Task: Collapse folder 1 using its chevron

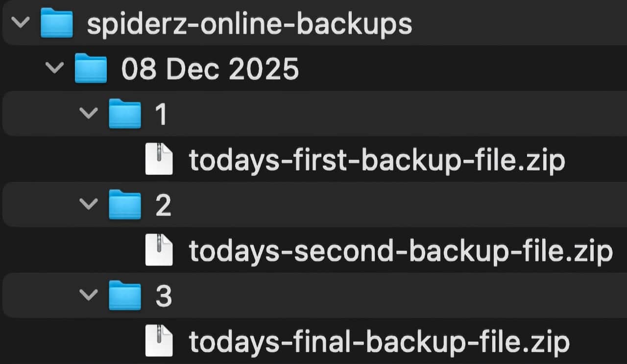Action: (89, 114)
